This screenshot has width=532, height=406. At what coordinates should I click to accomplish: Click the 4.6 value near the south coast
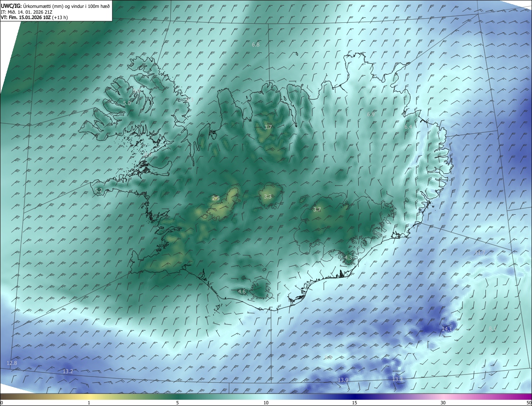(x=241, y=292)
